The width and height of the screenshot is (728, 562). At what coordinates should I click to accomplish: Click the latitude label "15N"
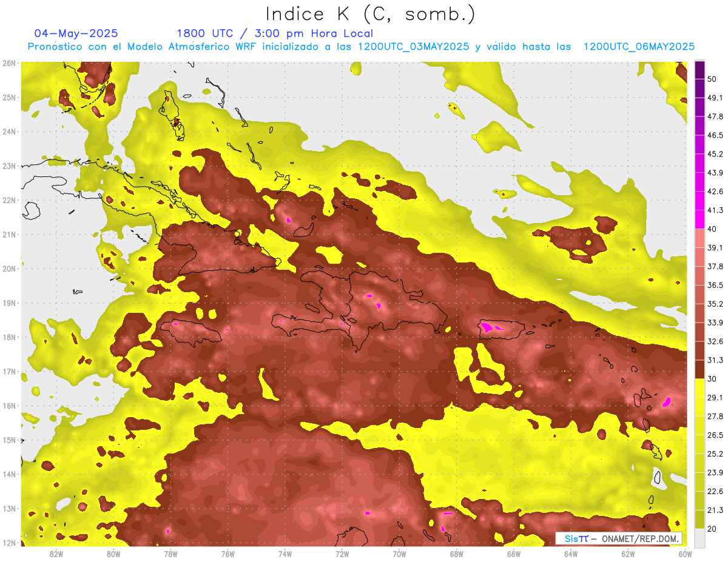click(9, 440)
